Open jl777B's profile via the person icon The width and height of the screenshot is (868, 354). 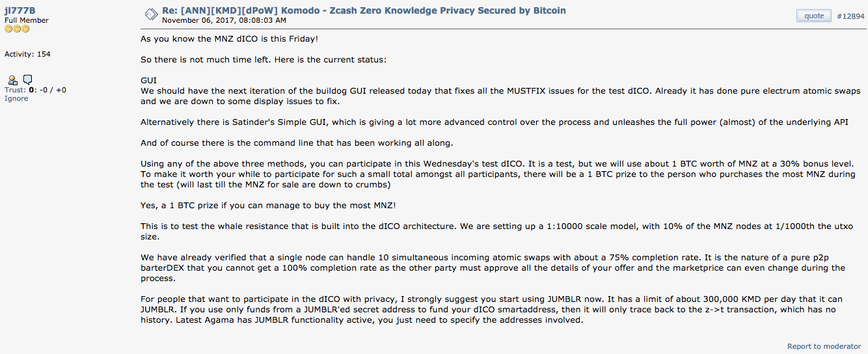(x=12, y=80)
